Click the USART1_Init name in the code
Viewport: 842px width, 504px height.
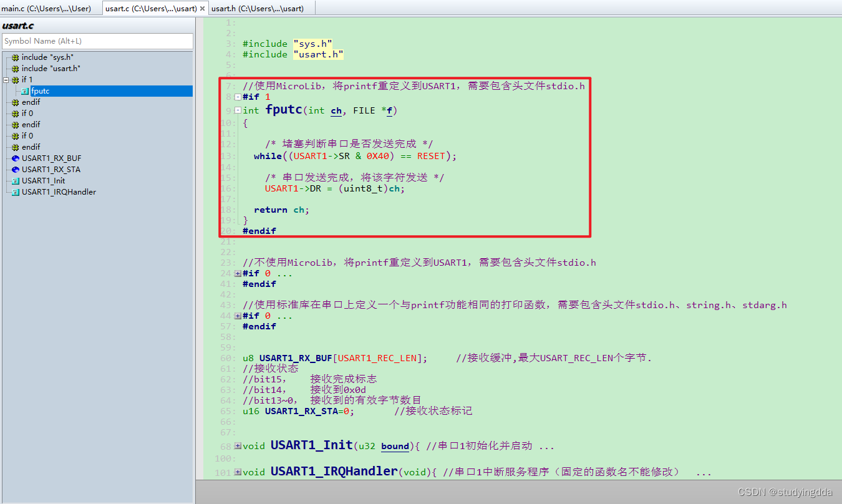point(311,445)
